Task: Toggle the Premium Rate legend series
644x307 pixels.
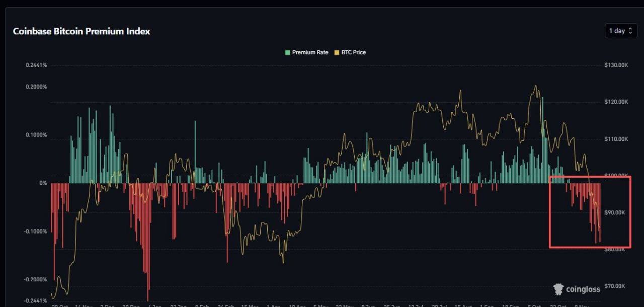Action: 306,52
